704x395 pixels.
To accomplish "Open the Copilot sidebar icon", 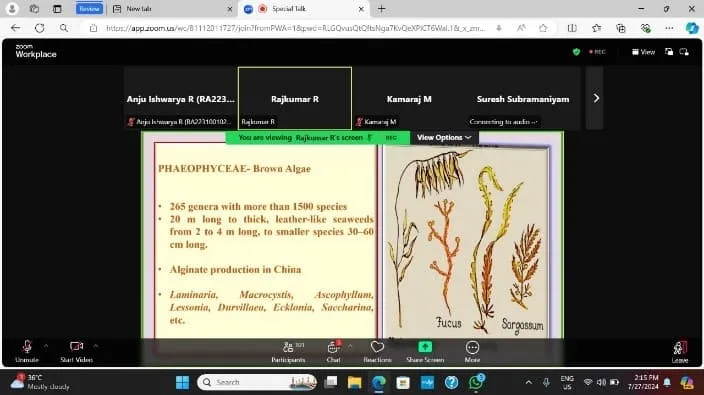I will [x=692, y=28].
